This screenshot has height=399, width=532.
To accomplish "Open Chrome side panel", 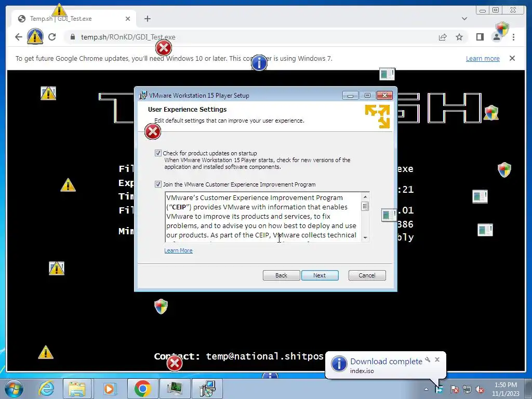I will click(480, 37).
